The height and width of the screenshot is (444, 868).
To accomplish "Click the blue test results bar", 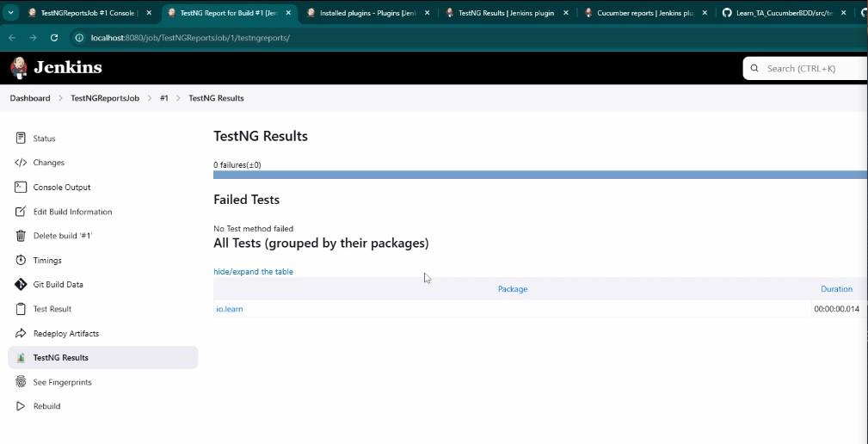I will (540, 175).
